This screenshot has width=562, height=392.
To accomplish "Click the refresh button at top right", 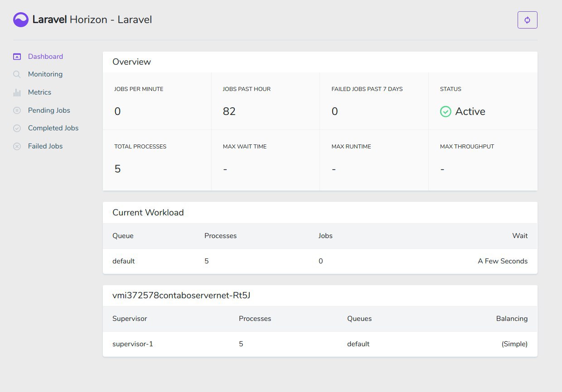I will 527,20.
